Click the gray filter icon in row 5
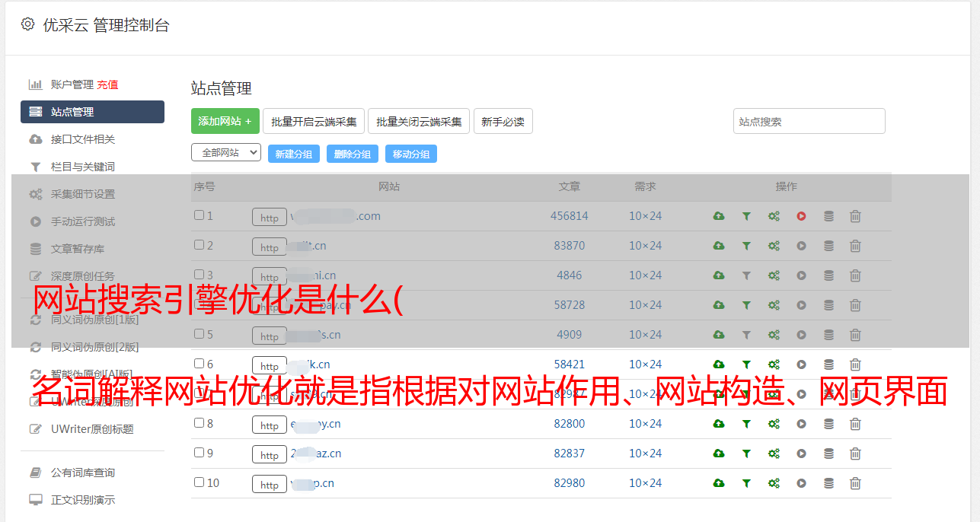This screenshot has width=980, height=522. 746,335
